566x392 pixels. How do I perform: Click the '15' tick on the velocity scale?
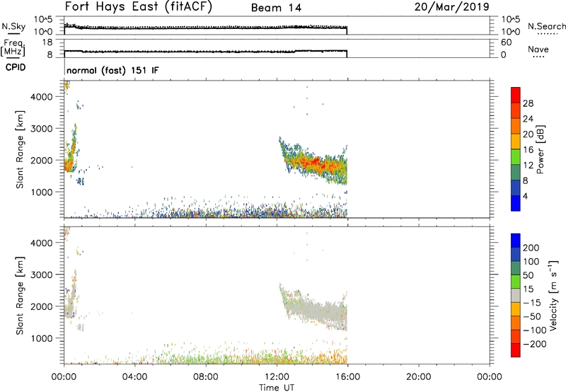point(528,289)
